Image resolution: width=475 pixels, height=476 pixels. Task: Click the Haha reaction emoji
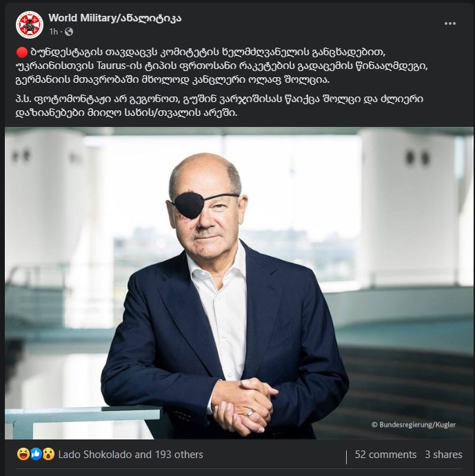(23, 454)
